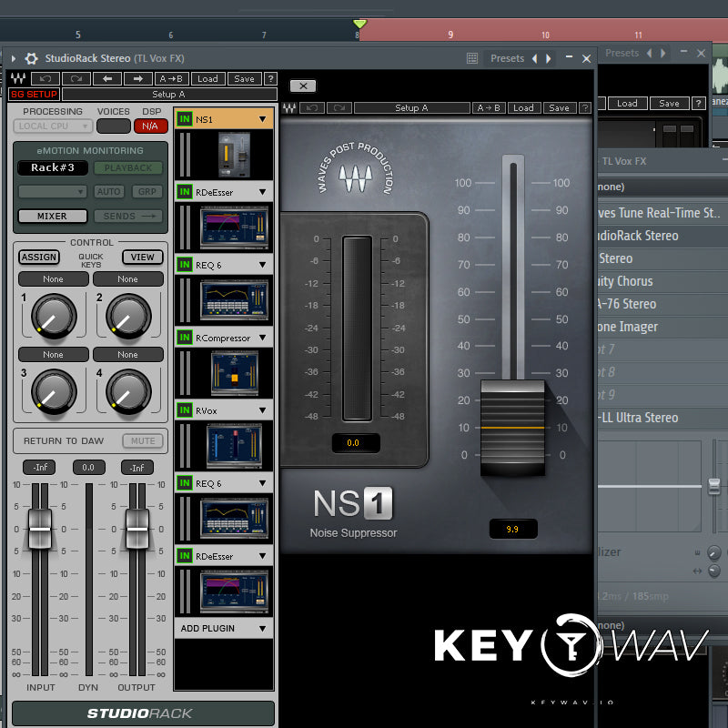Viewport: 728px width, 728px height.
Task: Click the StudioRack redo arrow icon
Action: pos(76,79)
